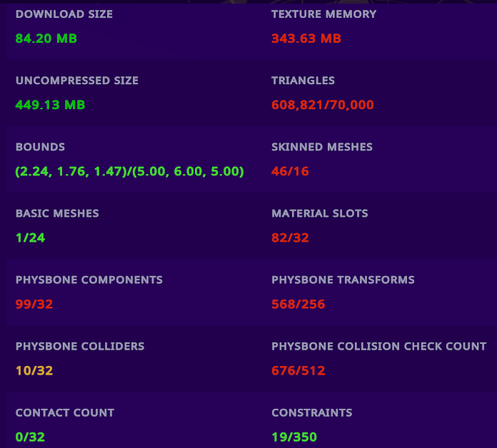Image resolution: width=497 pixels, height=448 pixels.
Task: Click the 99/32 physbone components value
Action: click(34, 305)
